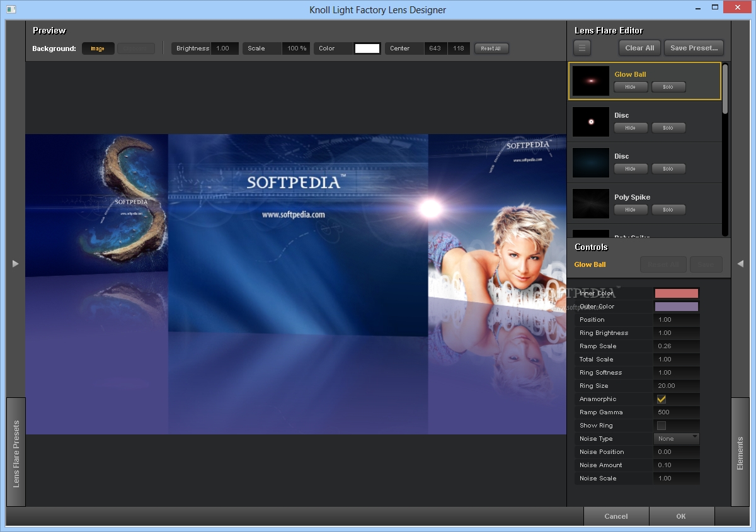Select the Glow Ball element thumbnail
The width and height of the screenshot is (756, 532).
[591, 81]
